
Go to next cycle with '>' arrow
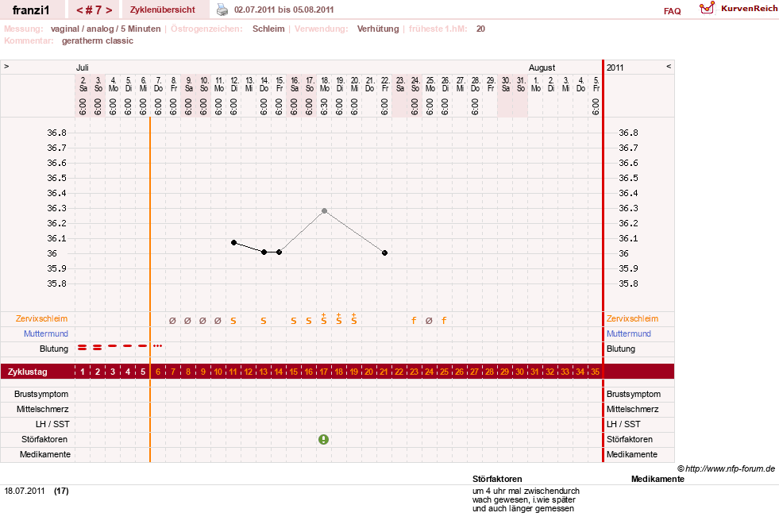click(109, 10)
